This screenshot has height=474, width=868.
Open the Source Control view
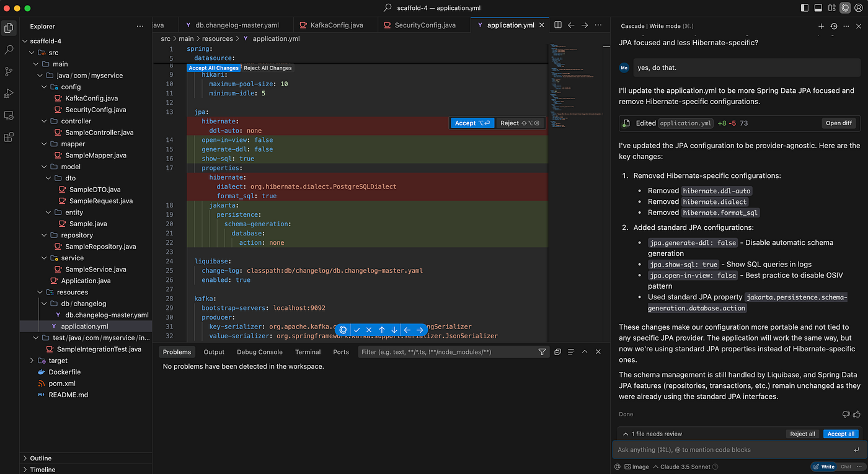tap(9, 71)
